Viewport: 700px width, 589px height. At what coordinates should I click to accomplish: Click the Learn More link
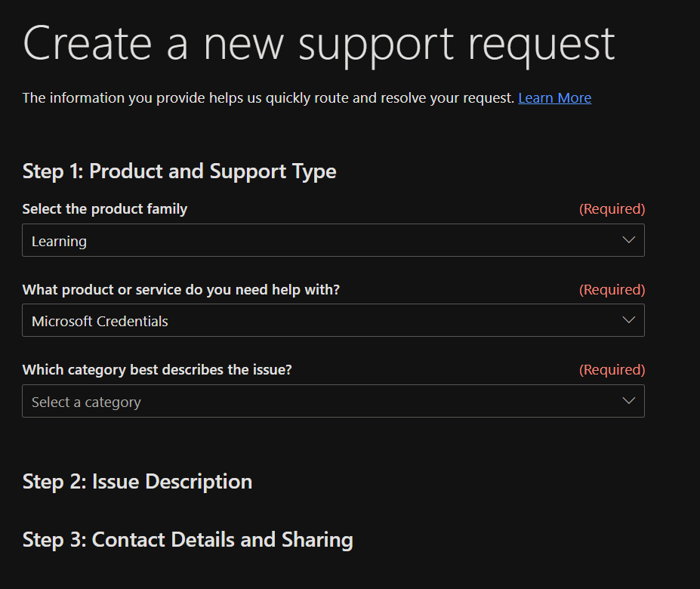click(554, 98)
